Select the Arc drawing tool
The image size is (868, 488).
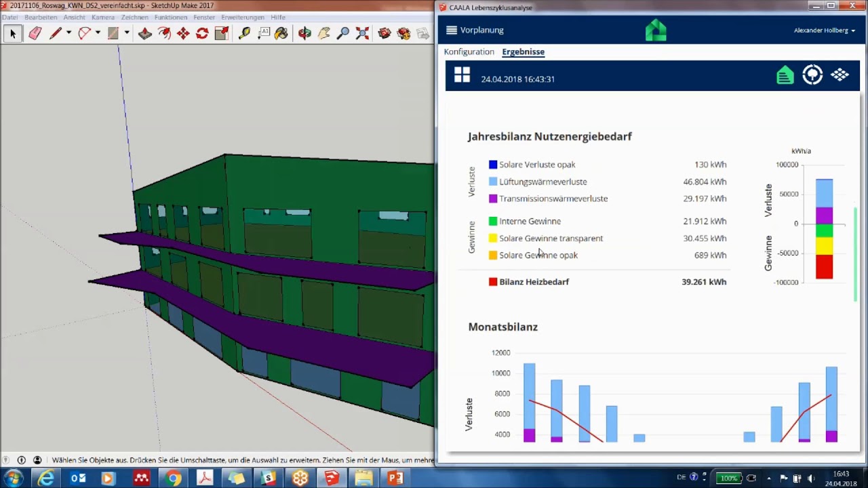pos(85,33)
